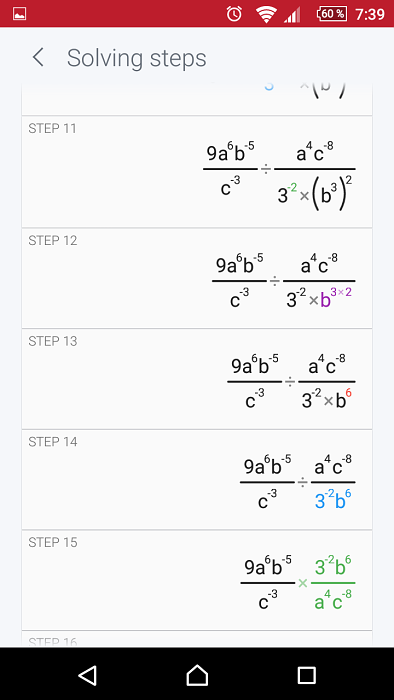Tap the Android Home navigation button

click(x=197, y=675)
